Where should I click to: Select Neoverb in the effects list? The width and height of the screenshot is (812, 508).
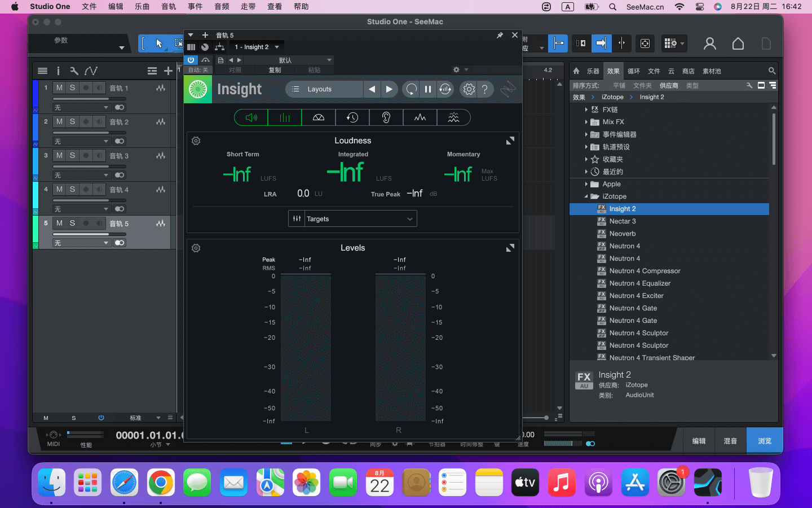[622, 234]
